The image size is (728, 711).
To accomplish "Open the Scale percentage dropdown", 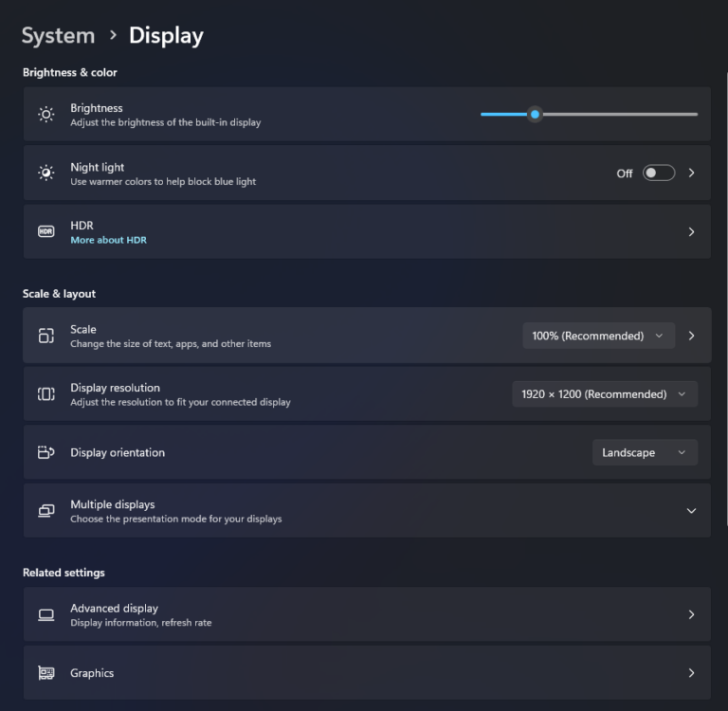I will (598, 336).
